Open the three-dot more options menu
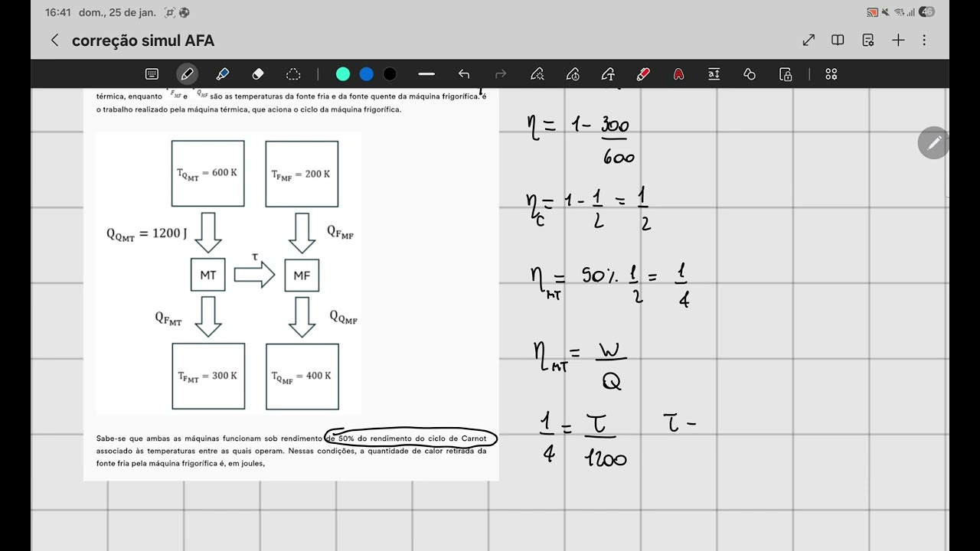The image size is (980, 551). (924, 41)
